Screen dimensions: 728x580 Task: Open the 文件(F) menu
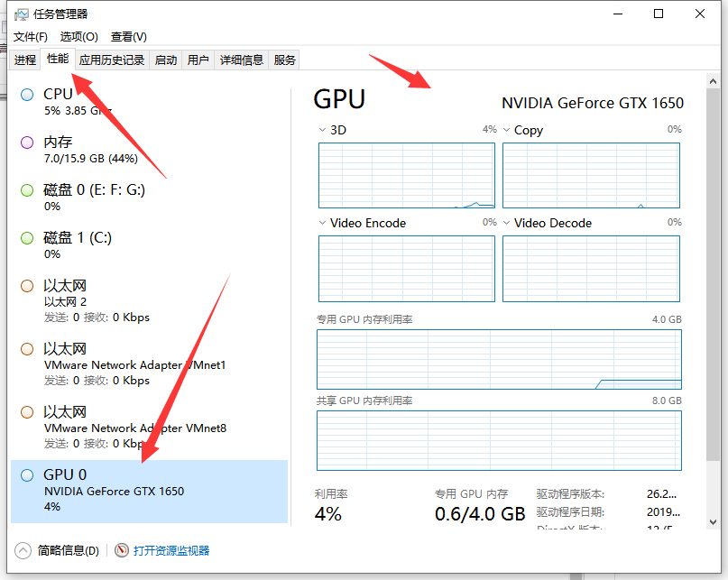coord(31,37)
